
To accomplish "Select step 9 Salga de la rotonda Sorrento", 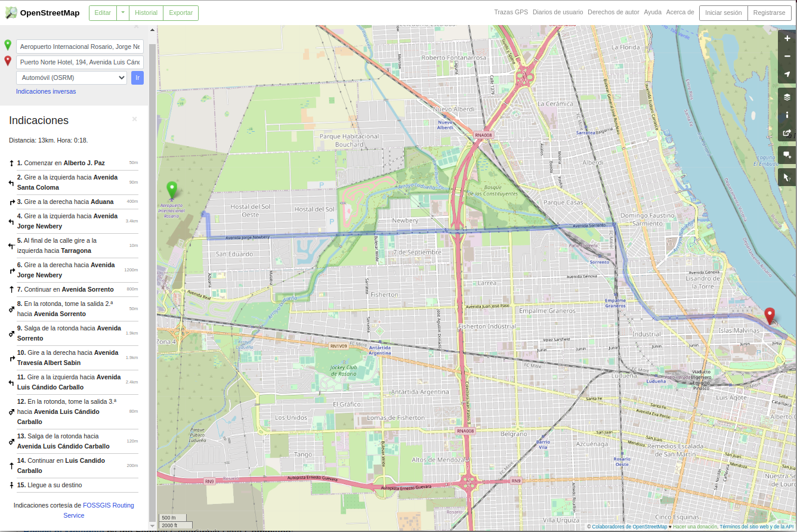I will (x=73, y=333).
